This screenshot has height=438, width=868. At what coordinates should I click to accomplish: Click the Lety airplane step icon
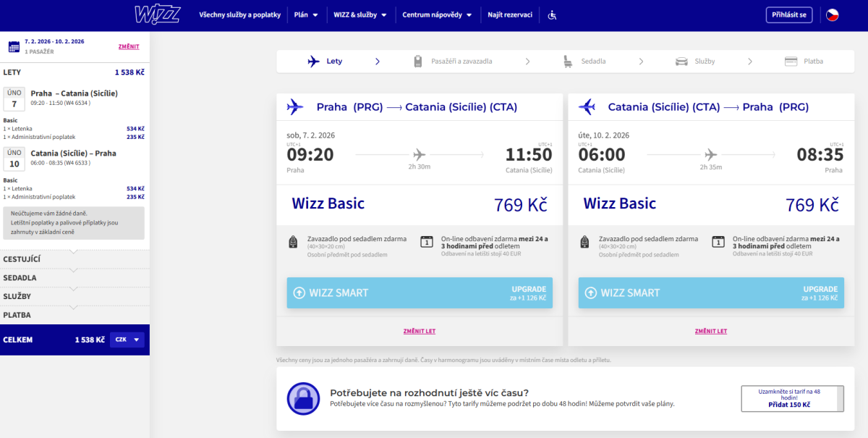(x=313, y=62)
